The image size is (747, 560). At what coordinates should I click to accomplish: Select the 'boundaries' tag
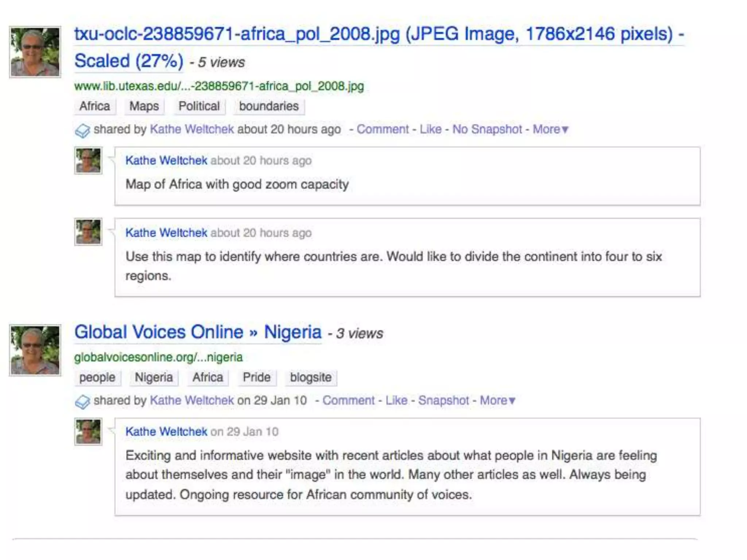tap(269, 106)
